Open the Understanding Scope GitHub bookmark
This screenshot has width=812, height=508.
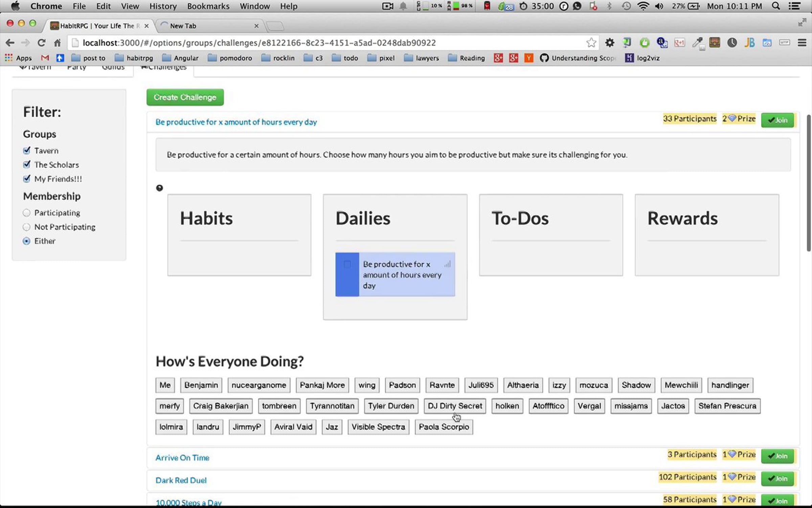click(x=577, y=58)
